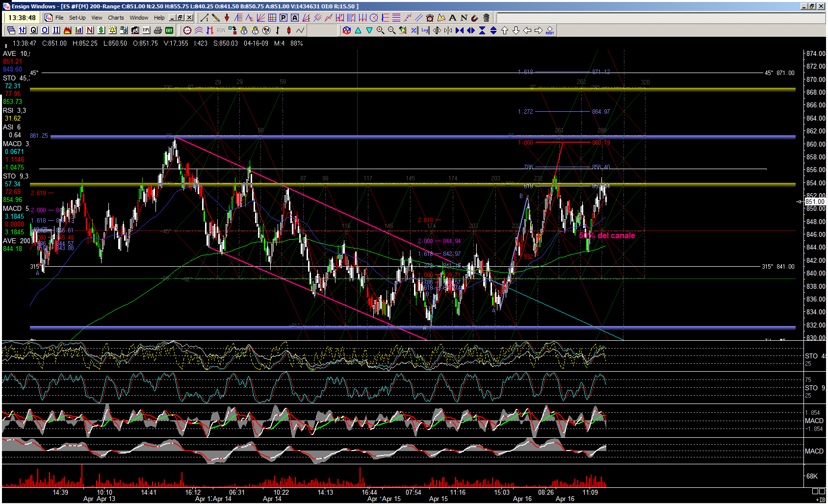Click the 864.97 Fibonacci level label

[601, 112]
